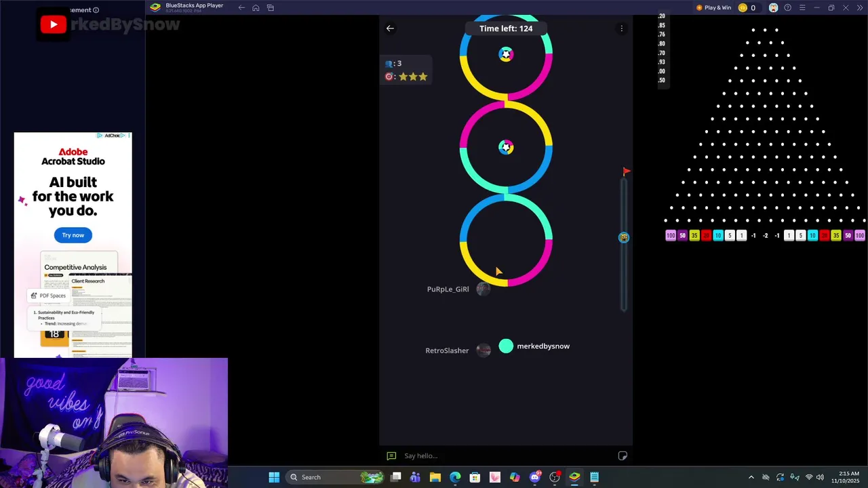Open BlueStacks home screen icon
This screenshot has height=488, width=868.
point(256,7)
